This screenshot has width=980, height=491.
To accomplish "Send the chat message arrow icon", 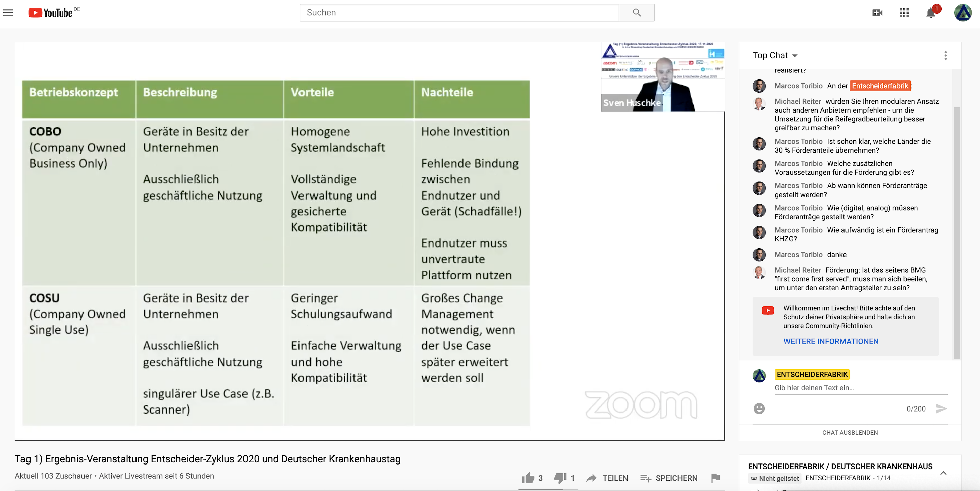I will [x=941, y=408].
